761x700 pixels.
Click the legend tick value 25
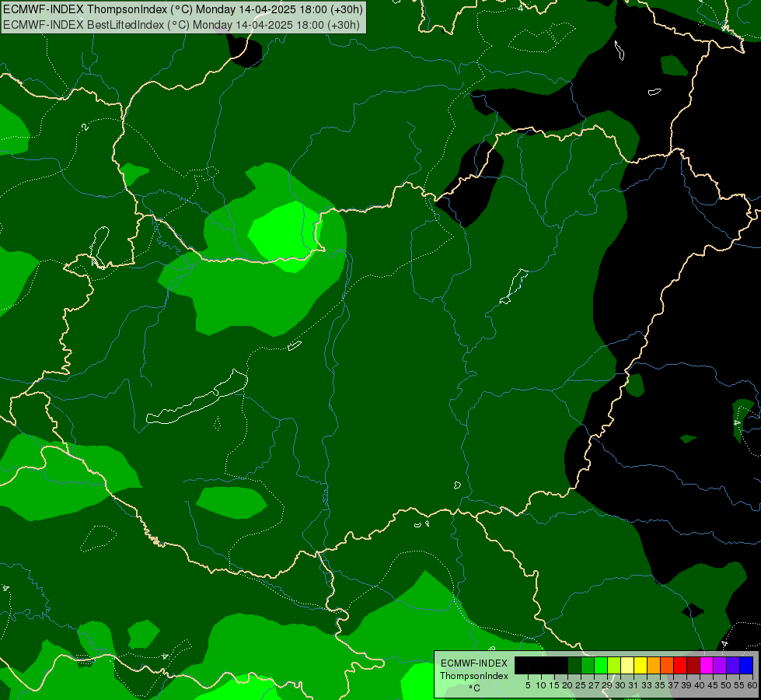581,685
